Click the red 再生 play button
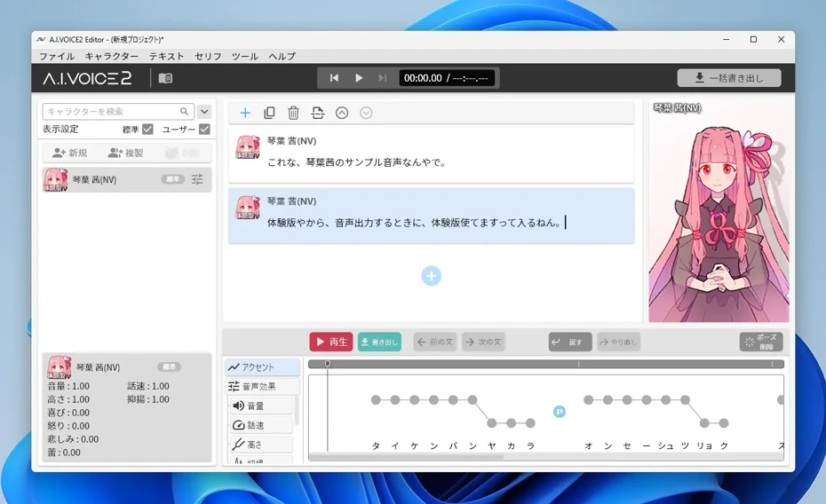The image size is (826, 504). coord(330,342)
